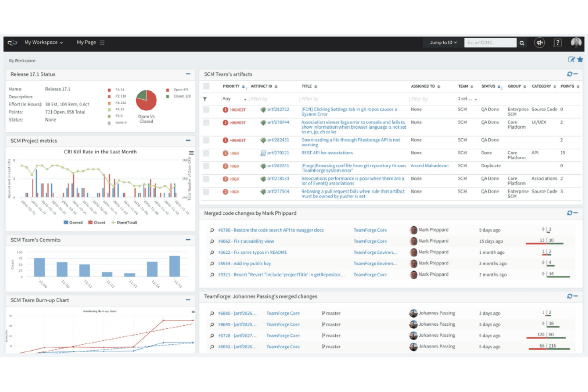Refresh the SCM Team's artifacts widget
The image size is (588, 392).
coord(569,74)
